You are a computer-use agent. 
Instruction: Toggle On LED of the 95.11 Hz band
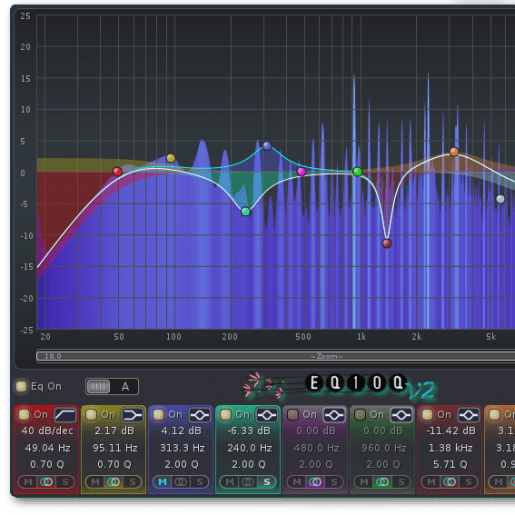click(x=91, y=415)
